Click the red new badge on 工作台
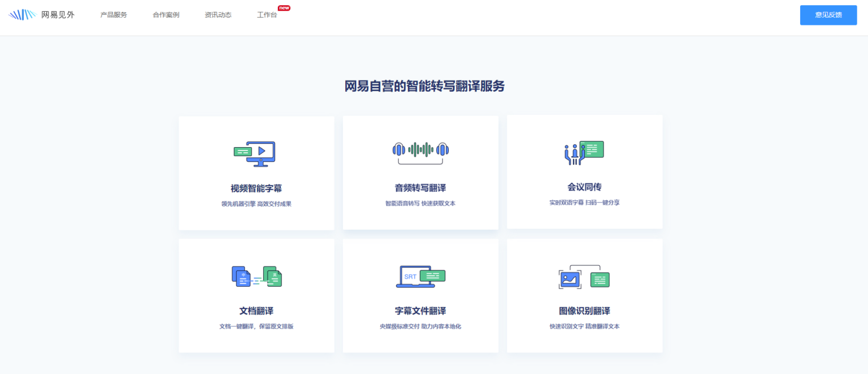The image size is (868, 374). pos(283,8)
